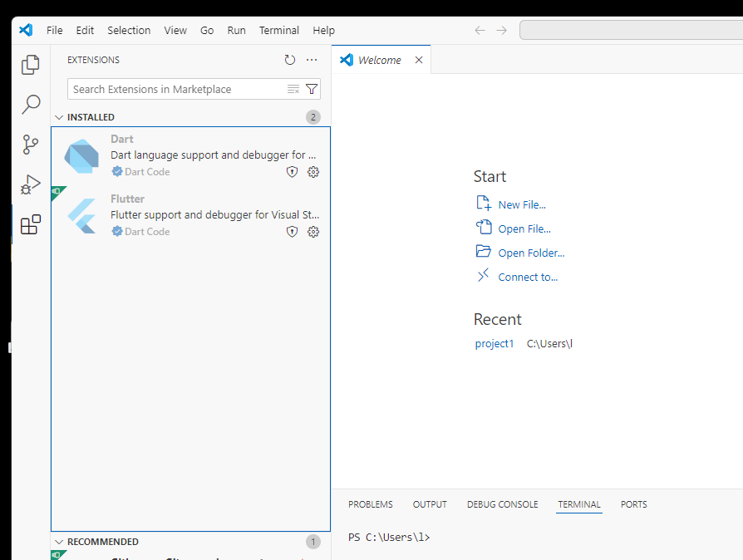Viewport: 743px width, 560px height.
Task: Click the New File... link
Action: (522, 204)
